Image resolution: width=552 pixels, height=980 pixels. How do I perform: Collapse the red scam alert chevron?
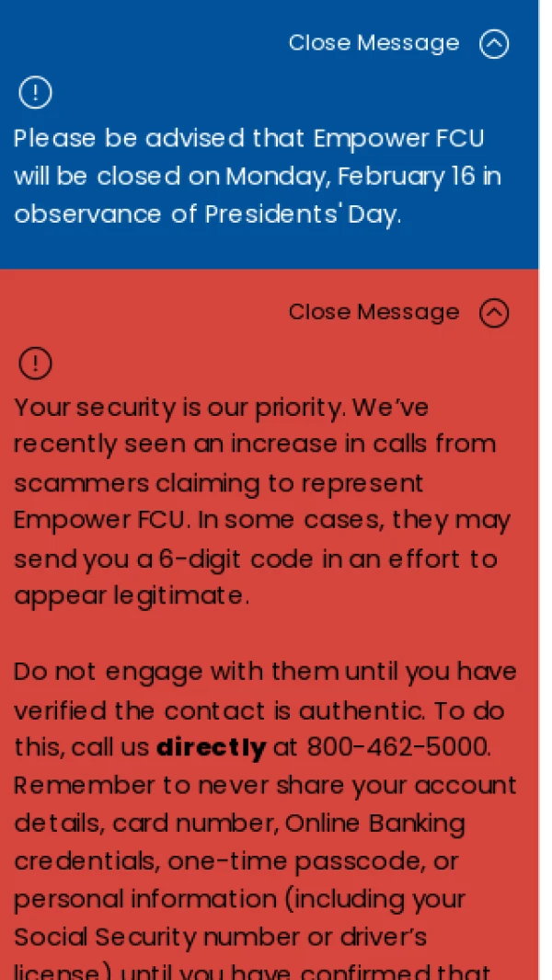pyautogui.click(x=494, y=314)
